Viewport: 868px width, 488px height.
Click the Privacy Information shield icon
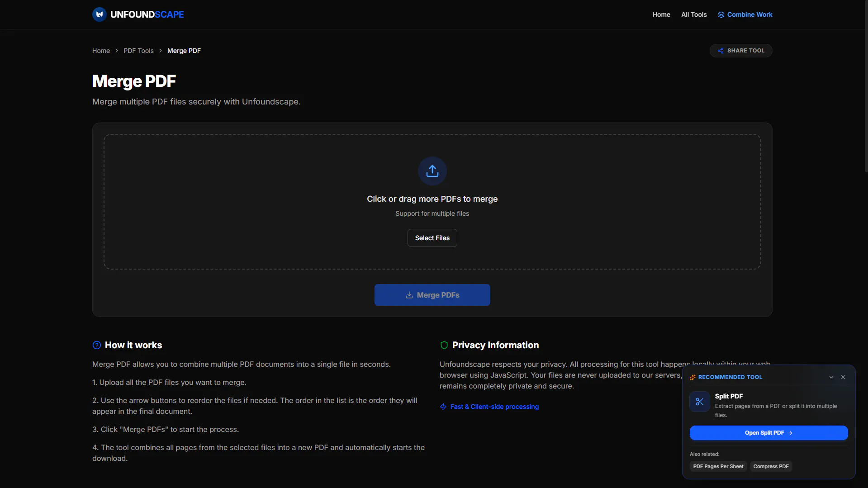tap(444, 345)
